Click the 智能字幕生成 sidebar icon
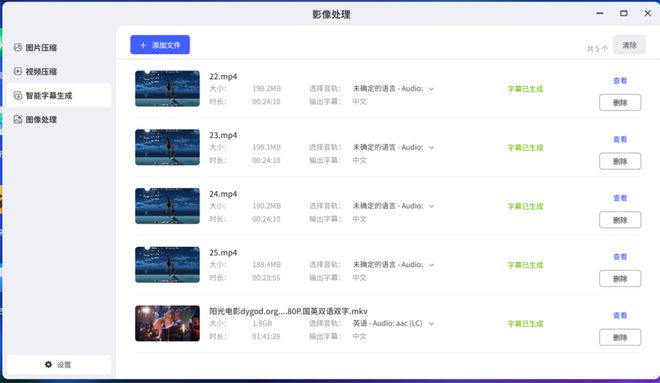Image resolution: width=660 pixels, height=383 pixels. [x=18, y=96]
